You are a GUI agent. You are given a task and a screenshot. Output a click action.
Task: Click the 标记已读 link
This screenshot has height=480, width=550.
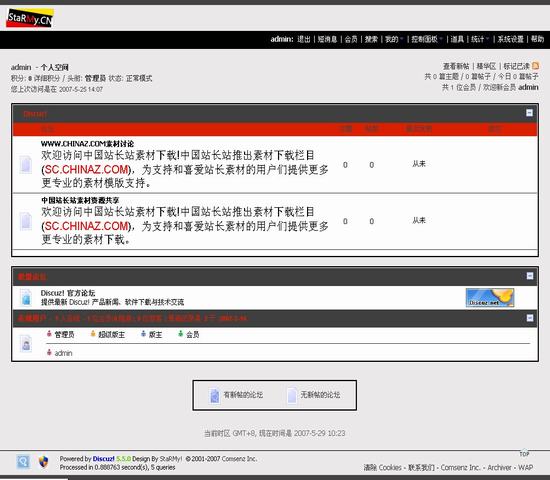tap(517, 66)
